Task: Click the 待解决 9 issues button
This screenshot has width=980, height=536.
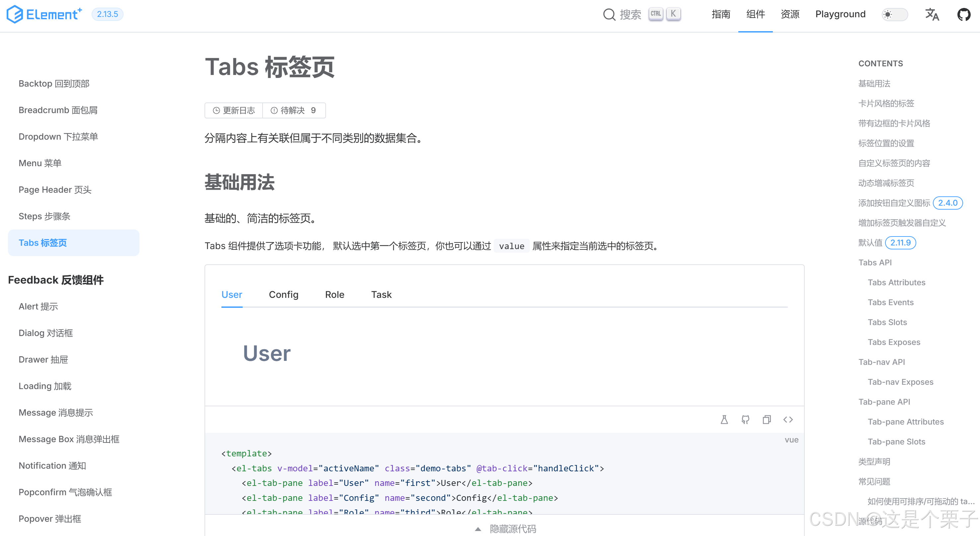Action: click(294, 110)
